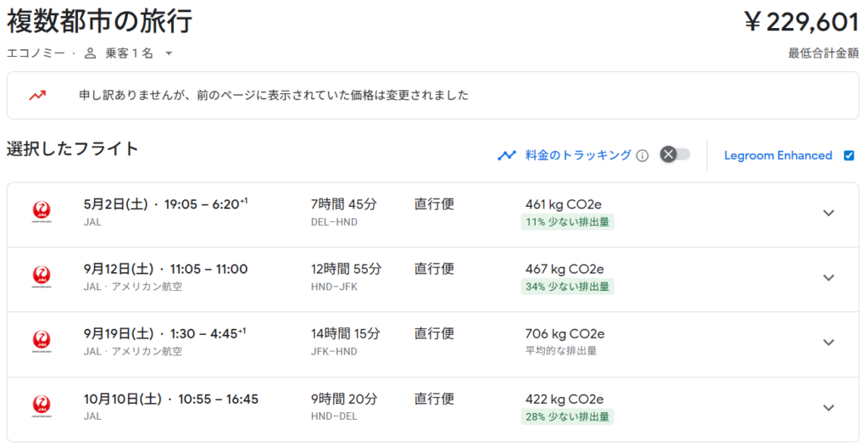This screenshot has width=868, height=447.
Task: Click JAL logo on JFK-HND flight
Action: pos(41,342)
